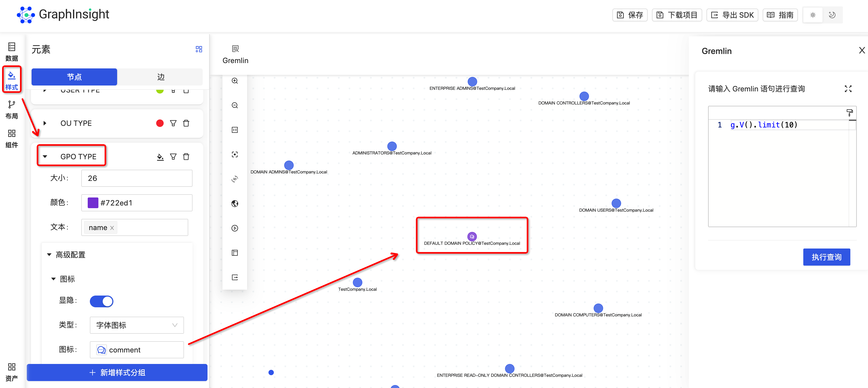Click the size input field showing 26

tap(136, 178)
